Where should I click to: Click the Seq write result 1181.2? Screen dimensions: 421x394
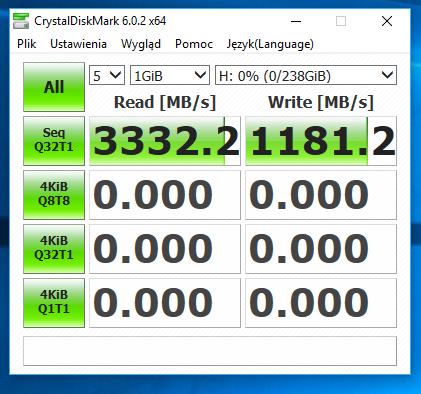(x=321, y=141)
